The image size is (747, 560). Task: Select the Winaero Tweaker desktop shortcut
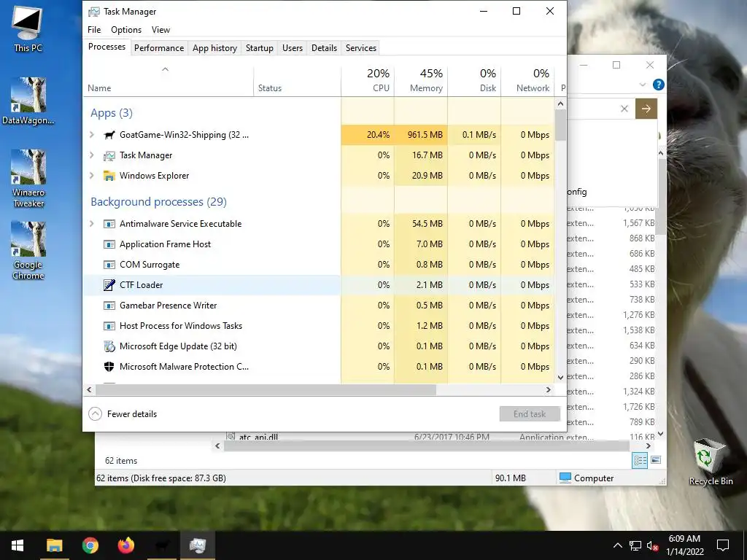point(28,179)
